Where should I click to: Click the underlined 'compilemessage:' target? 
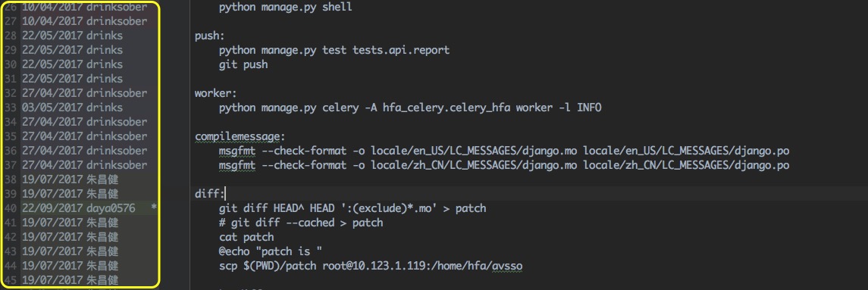click(x=240, y=136)
